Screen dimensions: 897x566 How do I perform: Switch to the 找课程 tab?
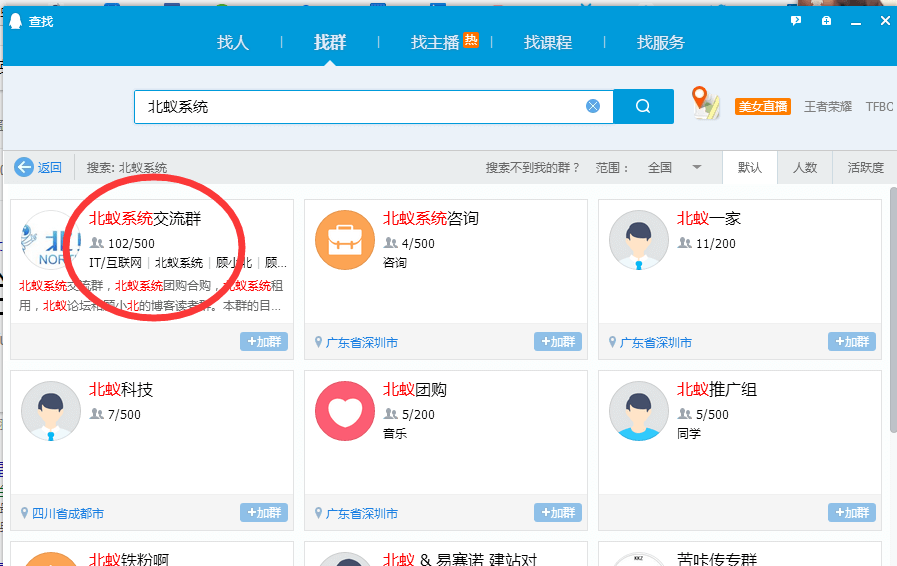(x=548, y=43)
